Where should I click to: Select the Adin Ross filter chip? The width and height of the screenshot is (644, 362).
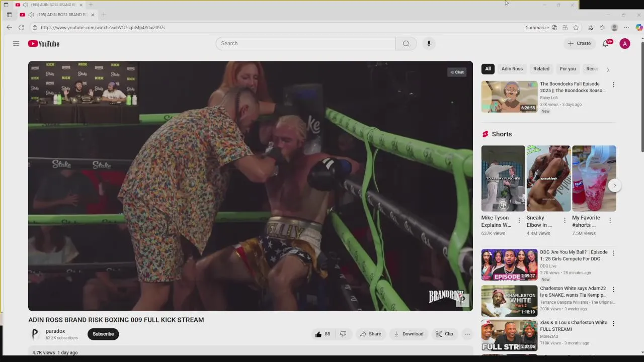coord(512,69)
